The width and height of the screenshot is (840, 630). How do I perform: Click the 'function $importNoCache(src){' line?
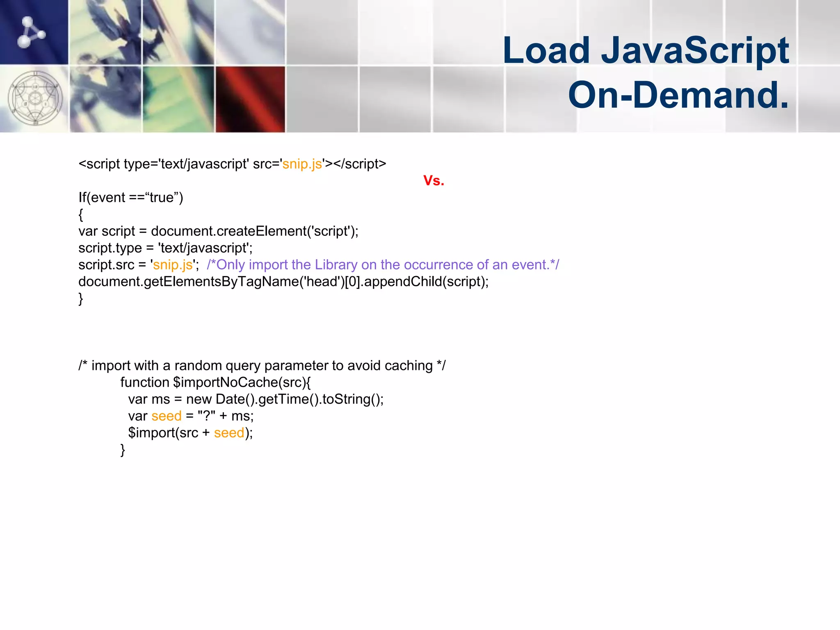(215, 382)
